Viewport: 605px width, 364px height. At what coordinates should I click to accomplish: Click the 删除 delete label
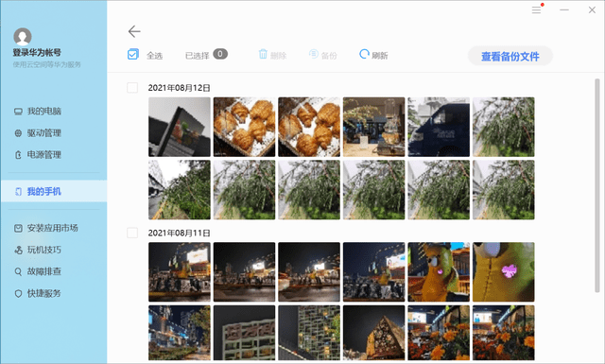point(278,56)
